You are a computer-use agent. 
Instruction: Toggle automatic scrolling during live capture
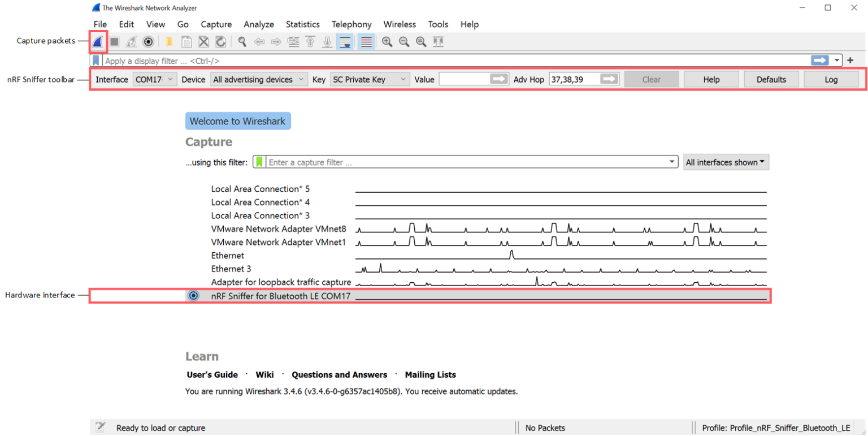click(345, 41)
